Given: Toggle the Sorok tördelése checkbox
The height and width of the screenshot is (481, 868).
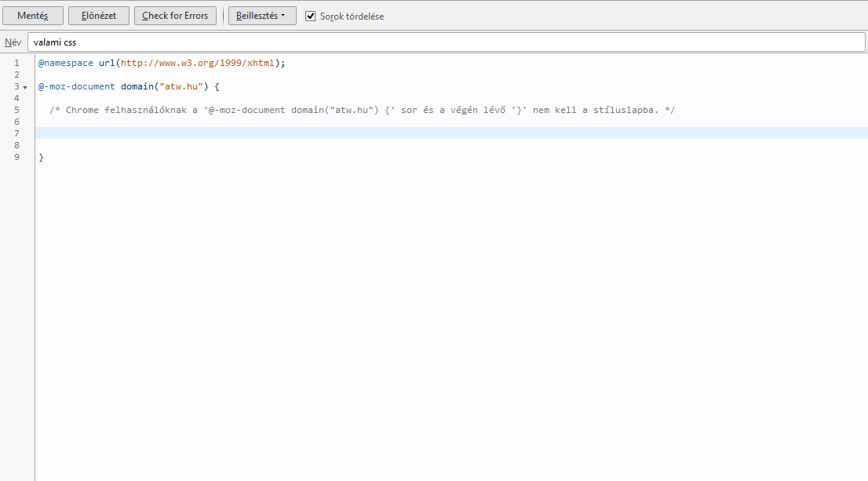Looking at the screenshot, I should [x=311, y=16].
